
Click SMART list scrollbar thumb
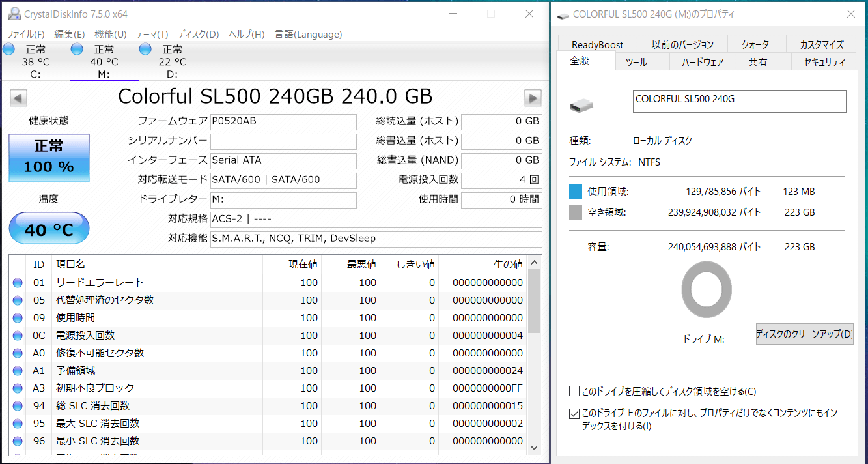pyautogui.click(x=535, y=302)
